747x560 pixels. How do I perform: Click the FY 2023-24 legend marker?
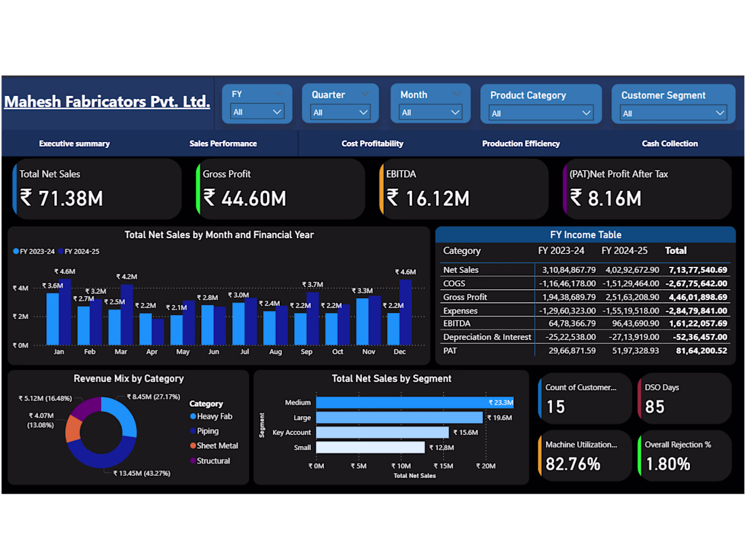16,251
